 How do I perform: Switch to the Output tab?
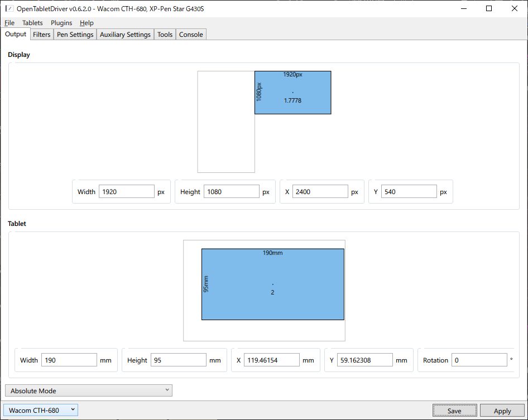[16, 34]
